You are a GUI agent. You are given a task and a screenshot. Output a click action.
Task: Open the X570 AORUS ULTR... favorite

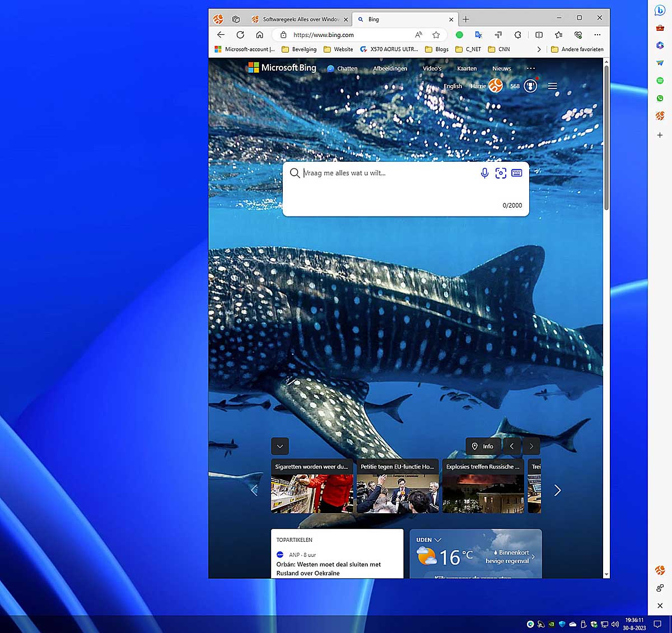click(x=389, y=49)
